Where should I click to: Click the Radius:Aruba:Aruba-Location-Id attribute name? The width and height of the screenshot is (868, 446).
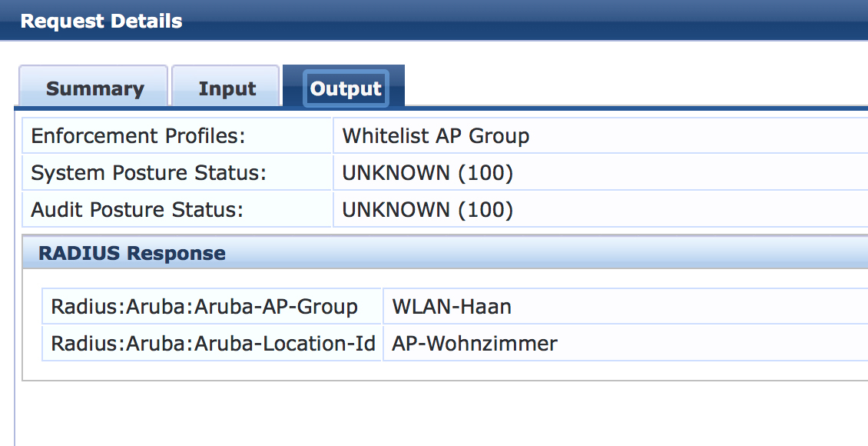(213, 344)
